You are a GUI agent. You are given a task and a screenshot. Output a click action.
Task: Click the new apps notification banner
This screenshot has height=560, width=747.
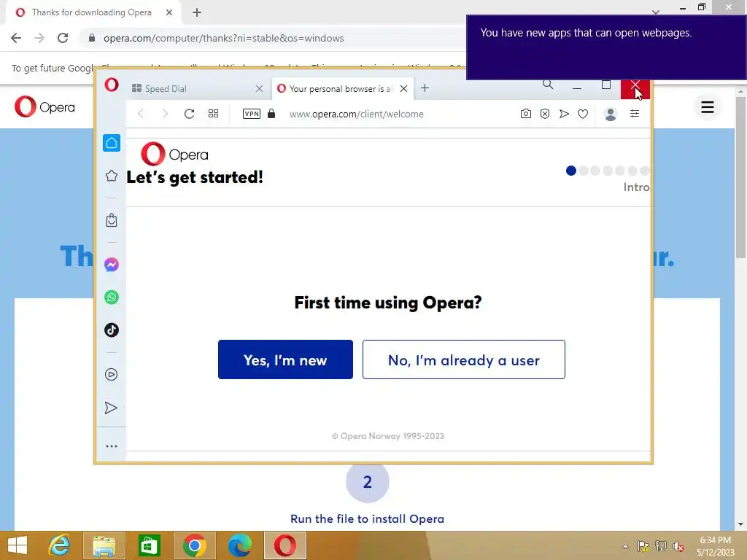click(606, 47)
